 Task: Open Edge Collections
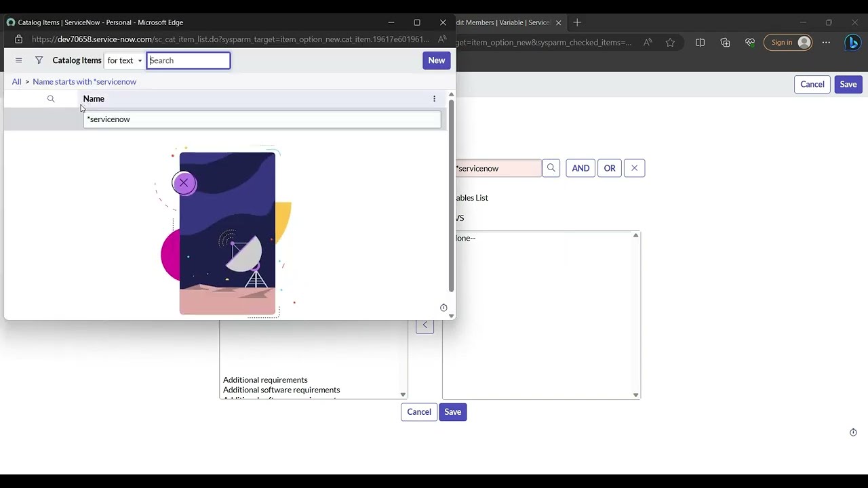(725, 43)
